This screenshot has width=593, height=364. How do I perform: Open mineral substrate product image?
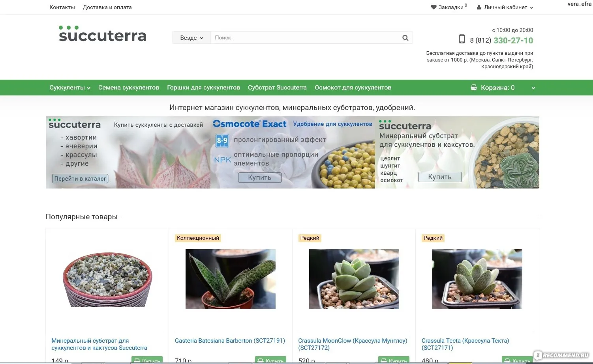107,280
